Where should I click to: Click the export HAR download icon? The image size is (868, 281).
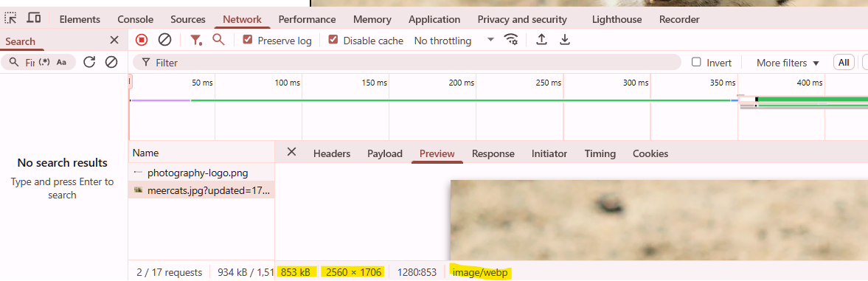565,40
